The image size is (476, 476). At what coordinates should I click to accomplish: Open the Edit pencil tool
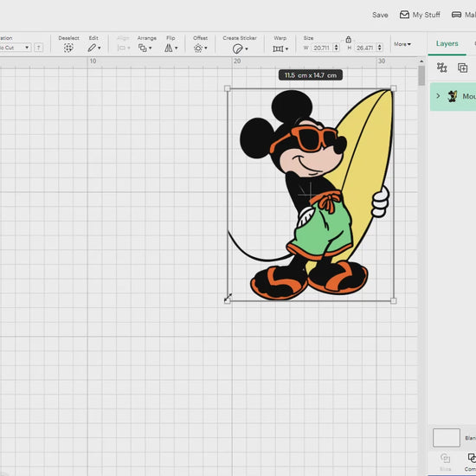(x=92, y=48)
